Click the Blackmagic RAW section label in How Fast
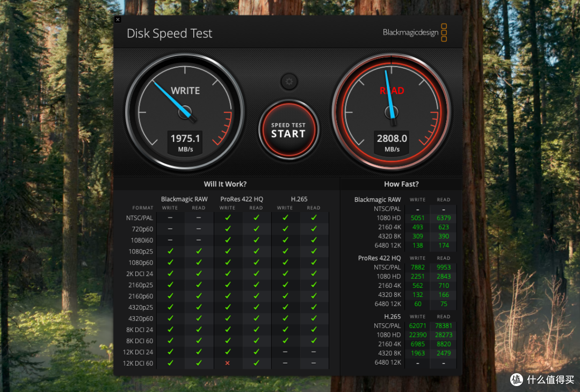The width and height of the screenshot is (580, 392). [378, 200]
